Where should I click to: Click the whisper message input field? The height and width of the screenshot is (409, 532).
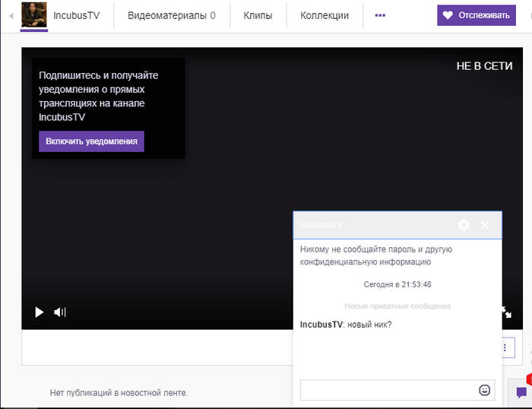(x=397, y=390)
